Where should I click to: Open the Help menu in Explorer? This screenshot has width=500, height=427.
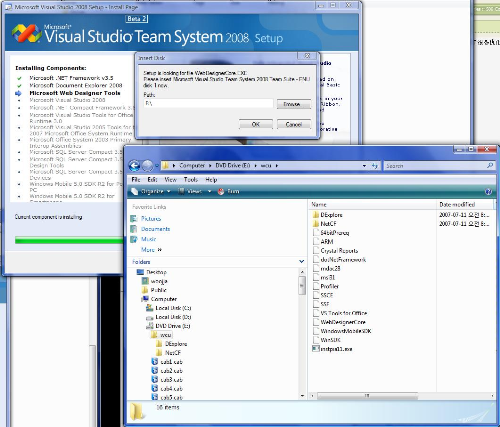211,180
